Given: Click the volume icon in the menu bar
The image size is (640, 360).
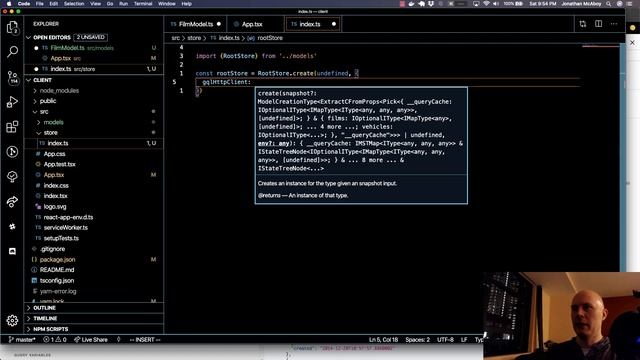Looking at the screenshot, I should (x=496, y=4).
